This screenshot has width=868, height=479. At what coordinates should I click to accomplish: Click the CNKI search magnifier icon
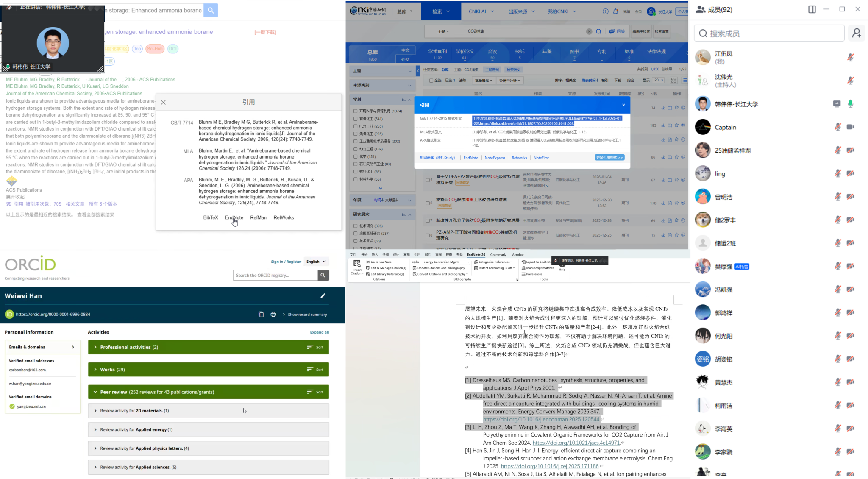click(598, 31)
